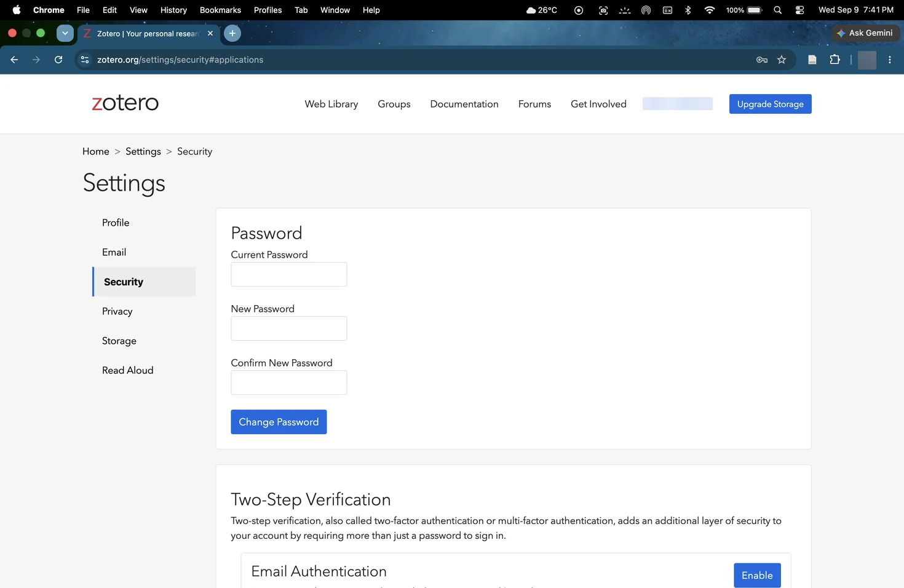Close the Zotero tab
This screenshot has width=904, height=588.
[210, 33]
